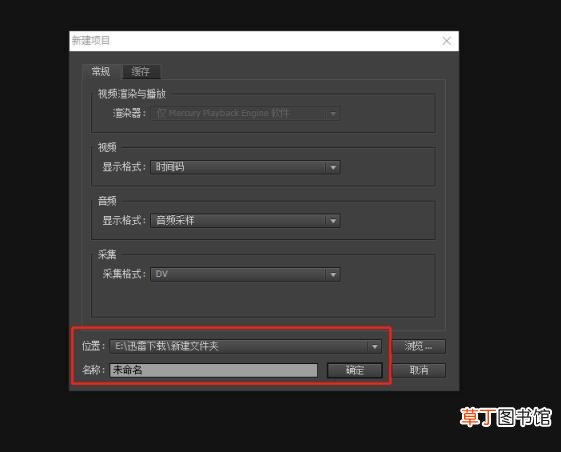Expand the 位置 path dropdown

click(x=246, y=346)
